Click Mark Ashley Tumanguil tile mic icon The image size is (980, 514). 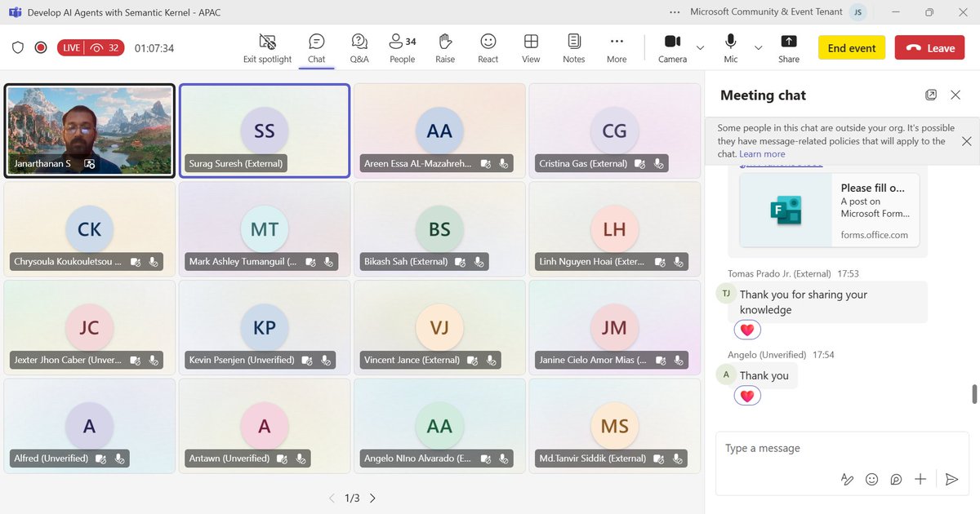[x=328, y=262]
